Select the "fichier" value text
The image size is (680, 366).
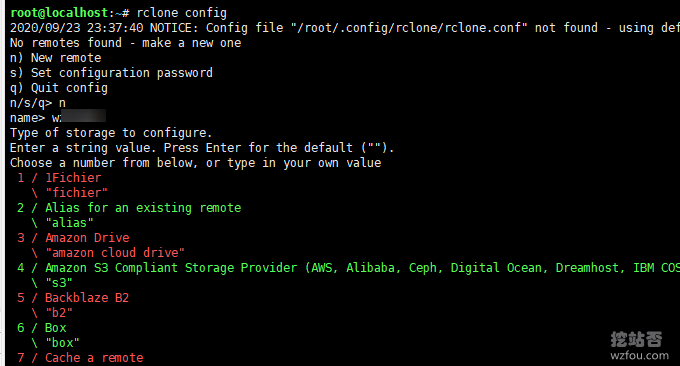pyautogui.click(x=77, y=193)
